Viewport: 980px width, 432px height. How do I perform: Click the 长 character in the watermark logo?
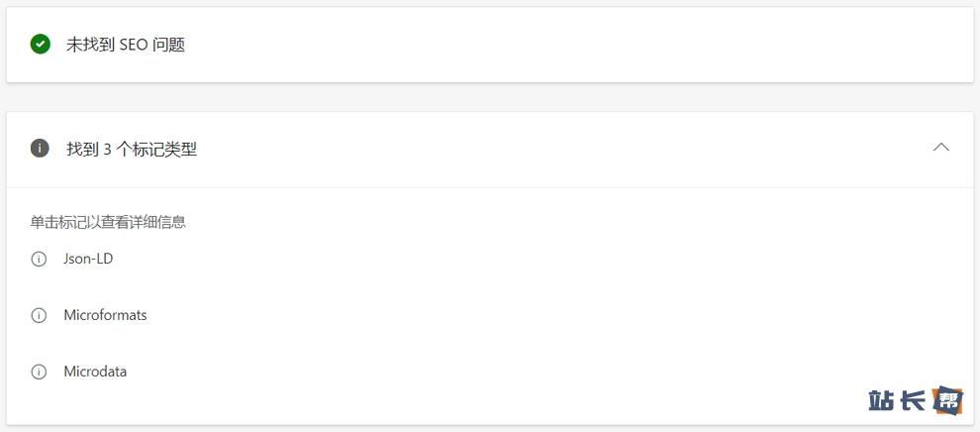tap(914, 400)
